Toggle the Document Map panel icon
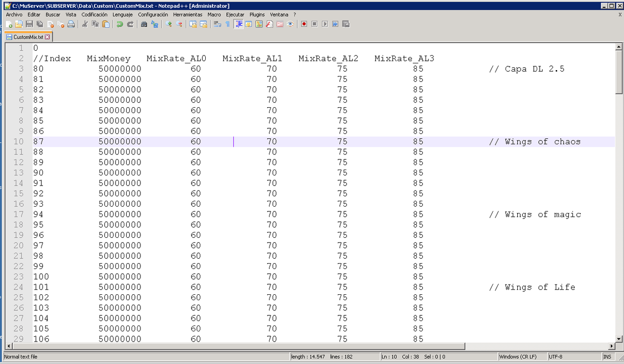The height and width of the screenshot is (364, 624). pyautogui.click(x=259, y=24)
